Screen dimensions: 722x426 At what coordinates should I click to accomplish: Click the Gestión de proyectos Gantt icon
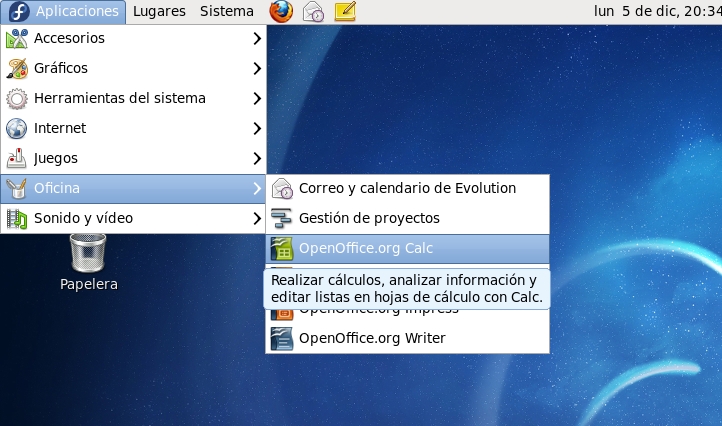point(282,219)
